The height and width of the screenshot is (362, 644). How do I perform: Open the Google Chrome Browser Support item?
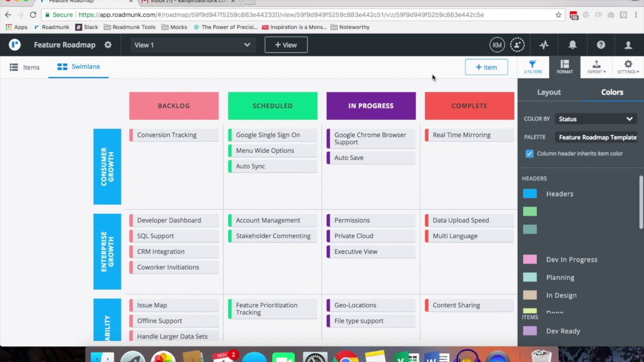(x=371, y=138)
